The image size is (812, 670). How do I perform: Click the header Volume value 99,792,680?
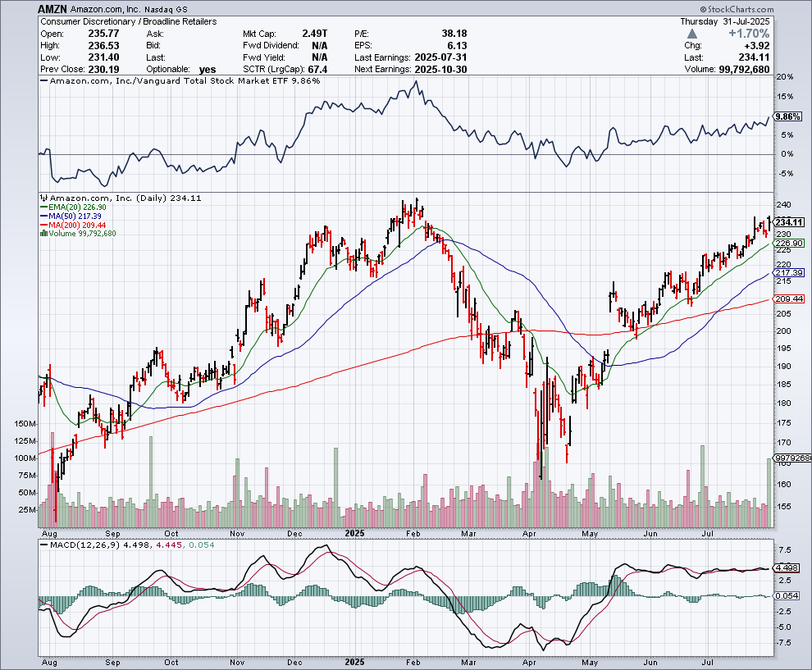pyautogui.click(x=744, y=70)
